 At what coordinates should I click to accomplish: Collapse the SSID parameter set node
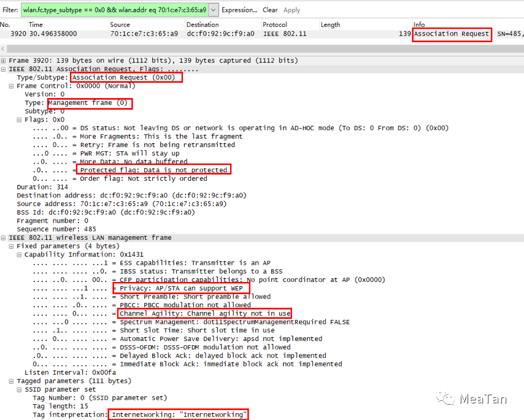(20, 389)
